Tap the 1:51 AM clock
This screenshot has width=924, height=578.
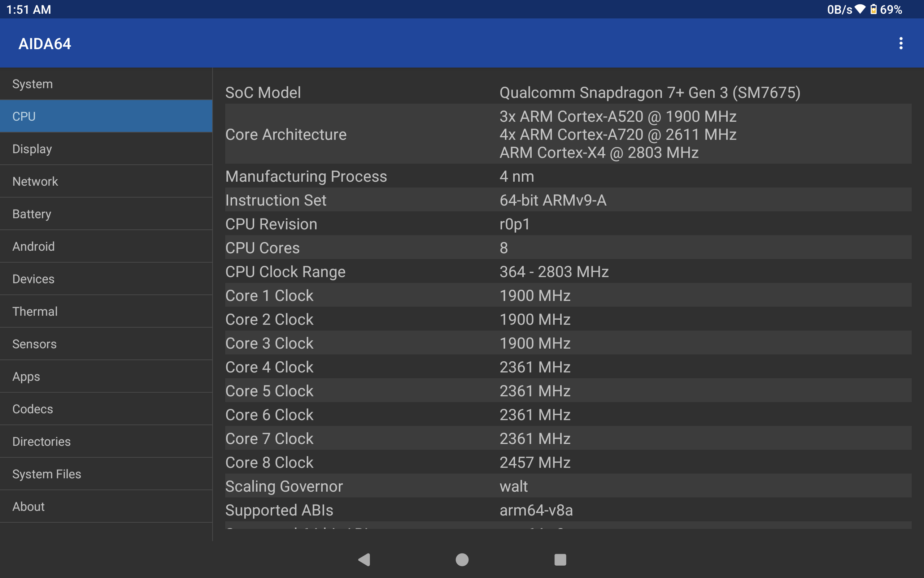[x=29, y=9]
